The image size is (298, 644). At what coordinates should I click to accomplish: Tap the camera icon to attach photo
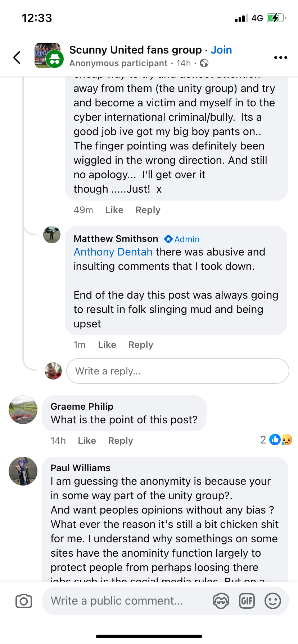(x=24, y=601)
